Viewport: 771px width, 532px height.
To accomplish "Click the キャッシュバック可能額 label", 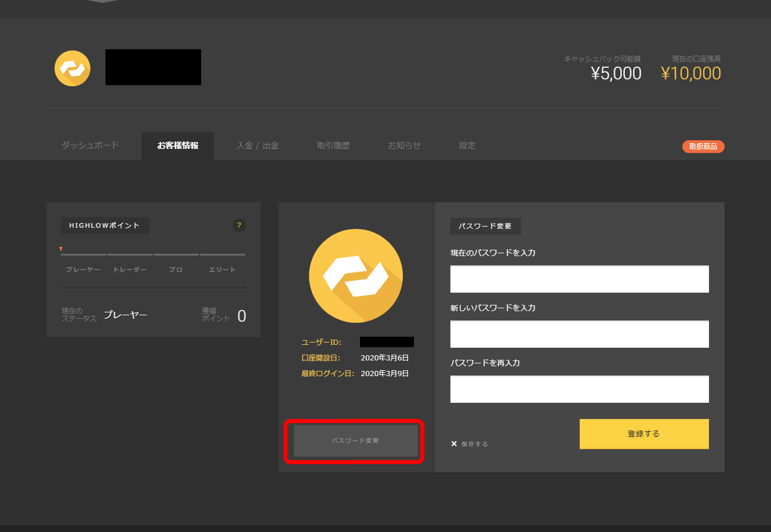I will click(x=602, y=59).
